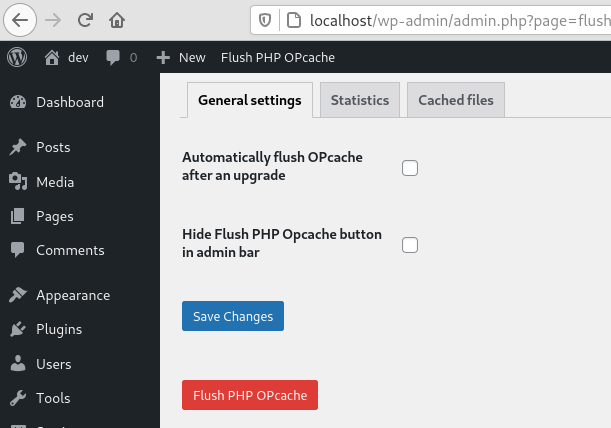
Task: Click the red Flush PHP OPcache button
Action: click(250, 395)
